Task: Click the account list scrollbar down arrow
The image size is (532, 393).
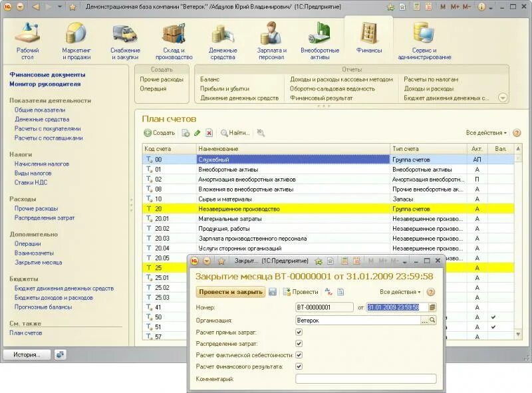Action: (x=518, y=334)
